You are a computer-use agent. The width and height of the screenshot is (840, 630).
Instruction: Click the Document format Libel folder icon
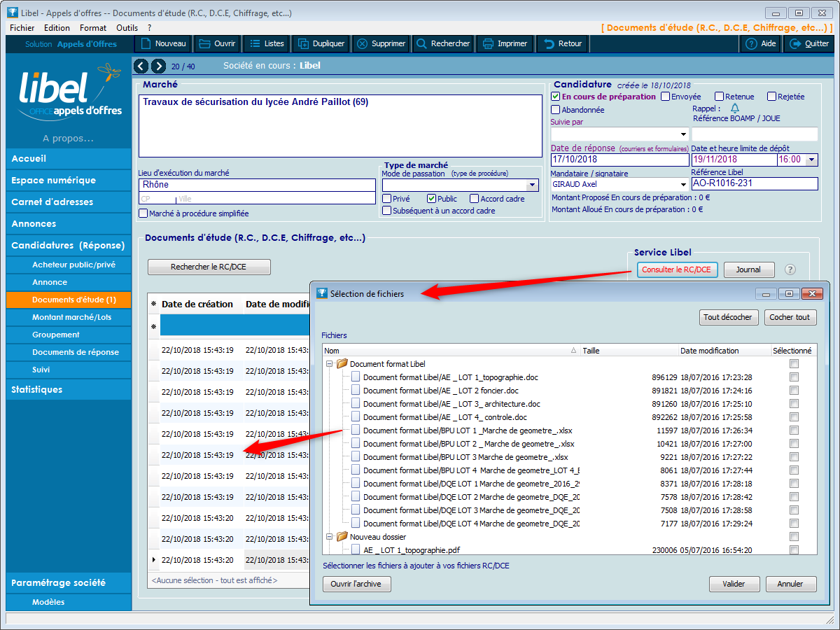click(342, 364)
